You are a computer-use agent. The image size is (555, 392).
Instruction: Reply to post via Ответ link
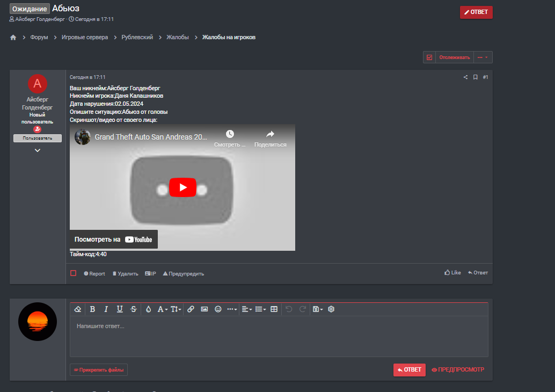478,273
